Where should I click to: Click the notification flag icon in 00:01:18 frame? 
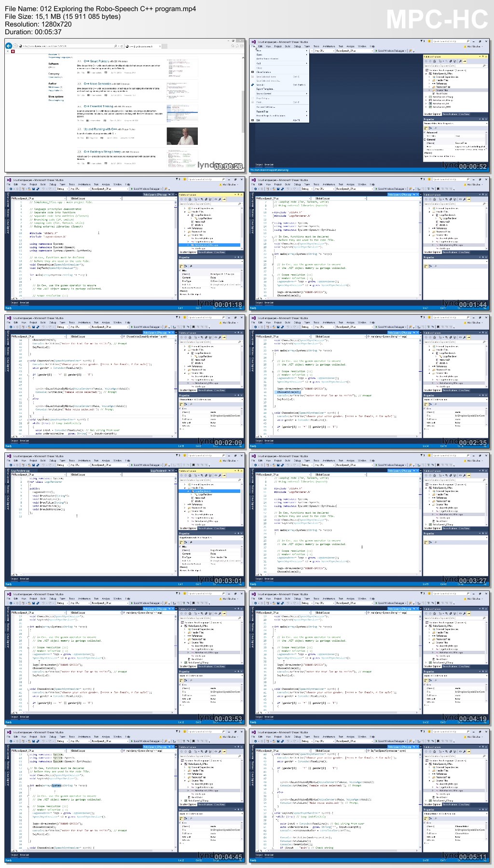coord(178,179)
